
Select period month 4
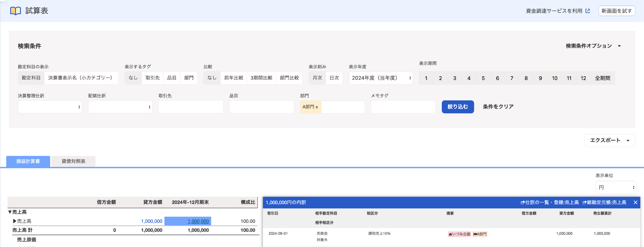[x=469, y=78]
